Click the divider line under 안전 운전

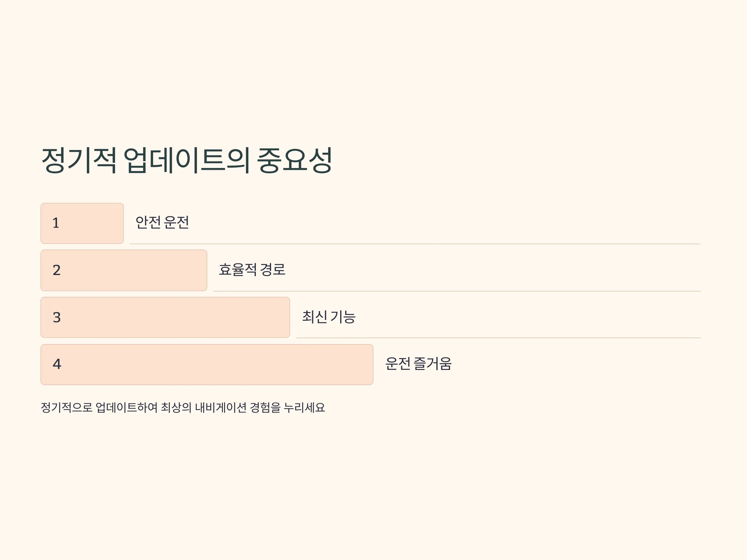415,244
